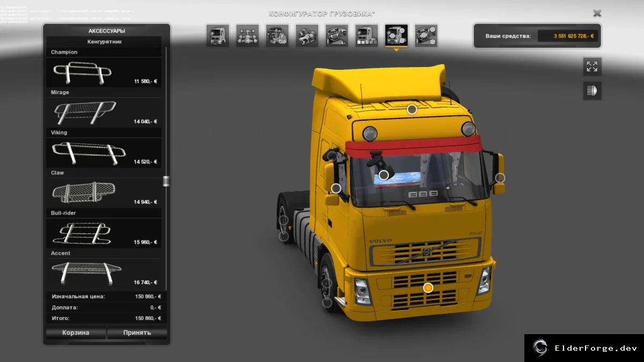Toggle fullscreen truck view
This screenshot has height=362, width=644.
(x=592, y=67)
